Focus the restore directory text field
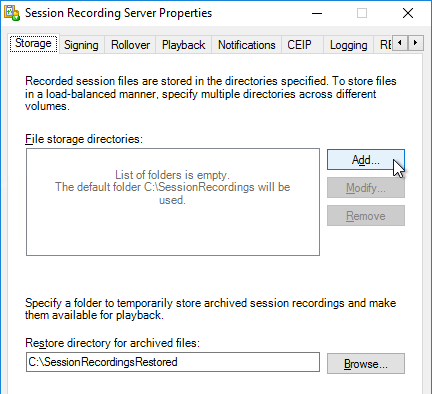Image resolution: width=432 pixels, height=394 pixels. pyautogui.click(x=173, y=362)
